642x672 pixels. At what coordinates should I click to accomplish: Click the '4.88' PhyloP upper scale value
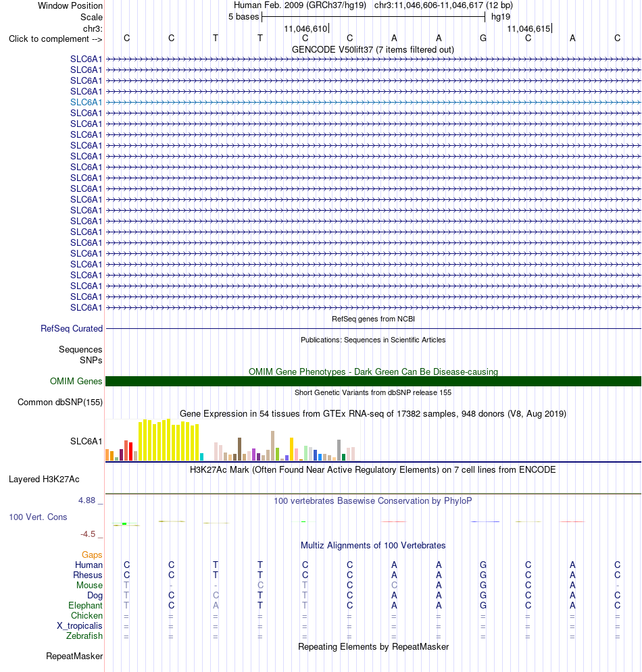(87, 500)
